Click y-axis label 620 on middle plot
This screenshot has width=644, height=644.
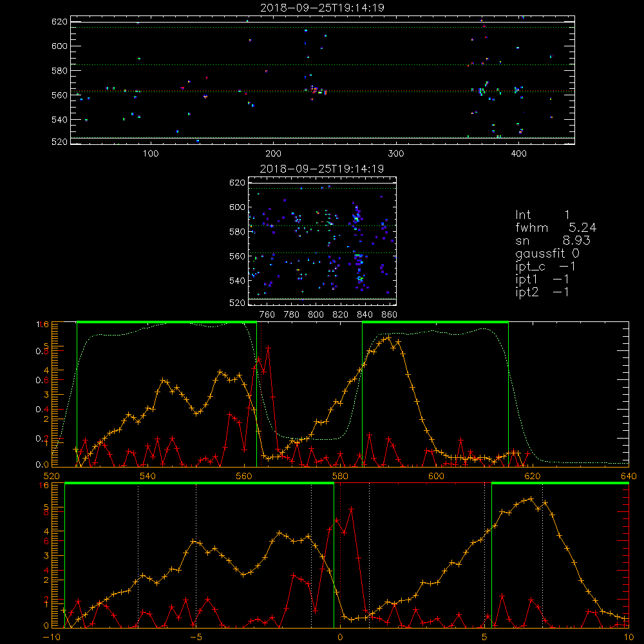237,182
